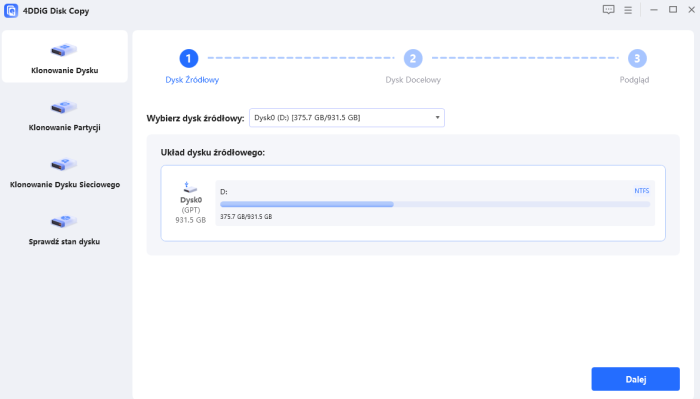Image resolution: width=700 pixels, height=399 pixels.
Task: Switch to Klonowanie Partycji label
Action: tap(65, 128)
